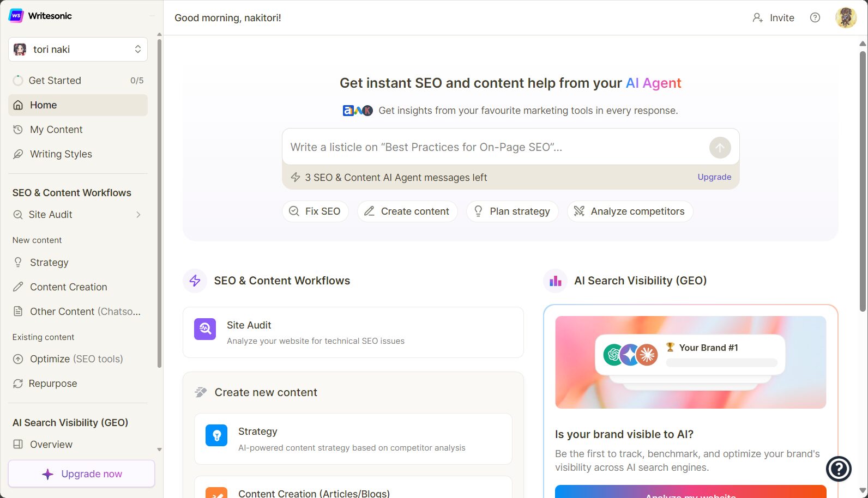The height and width of the screenshot is (498, 868).
Task: Click the purple Site Audit card icon
Action: coord(205,329)
